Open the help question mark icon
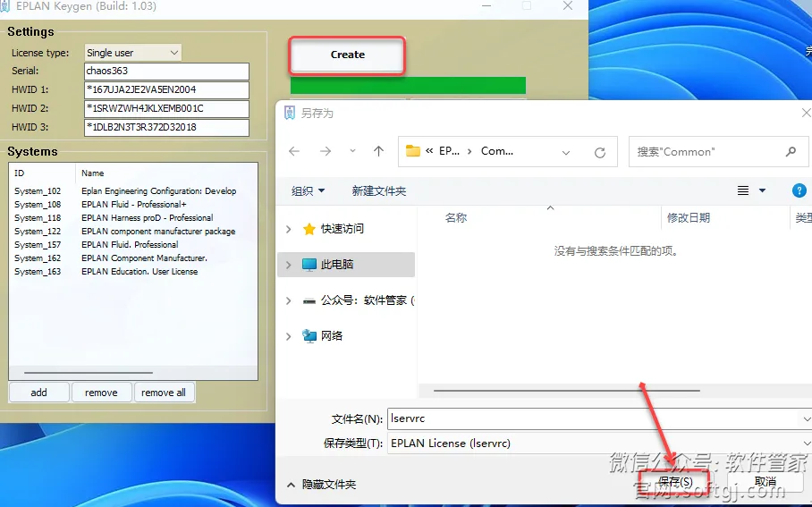The width and height of the screenshot is (812, 507). (x=799, y=190)
